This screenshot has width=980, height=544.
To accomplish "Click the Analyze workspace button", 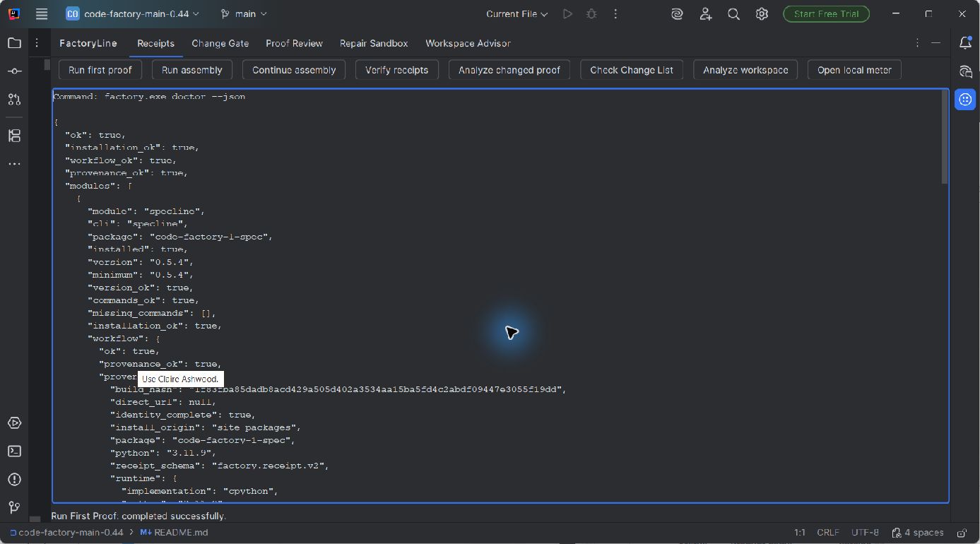I will 745,70.
